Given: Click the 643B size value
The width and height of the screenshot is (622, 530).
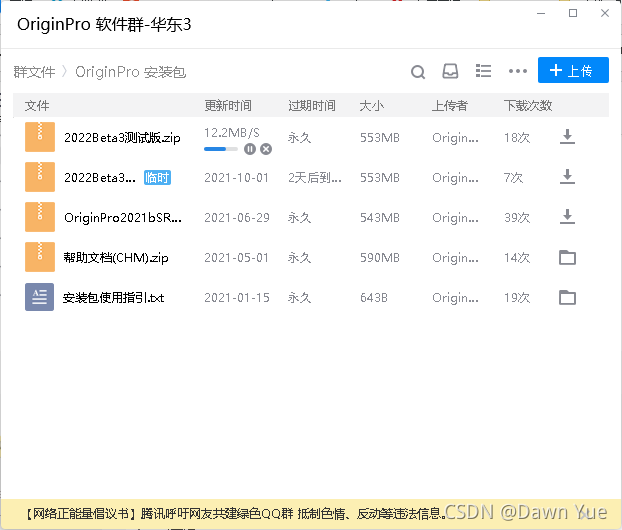Looking at the screenshot, I should 374,298.
